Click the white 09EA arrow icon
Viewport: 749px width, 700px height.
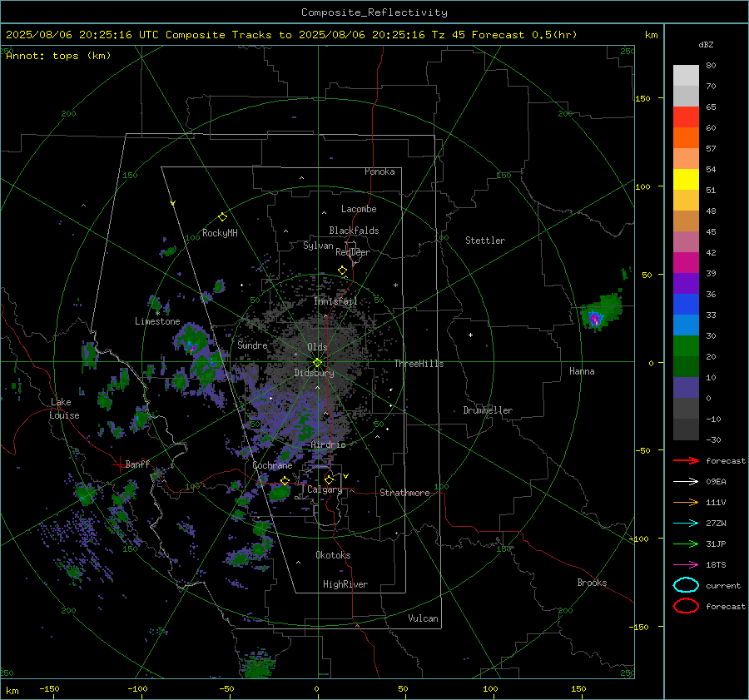tap(686, 482)
